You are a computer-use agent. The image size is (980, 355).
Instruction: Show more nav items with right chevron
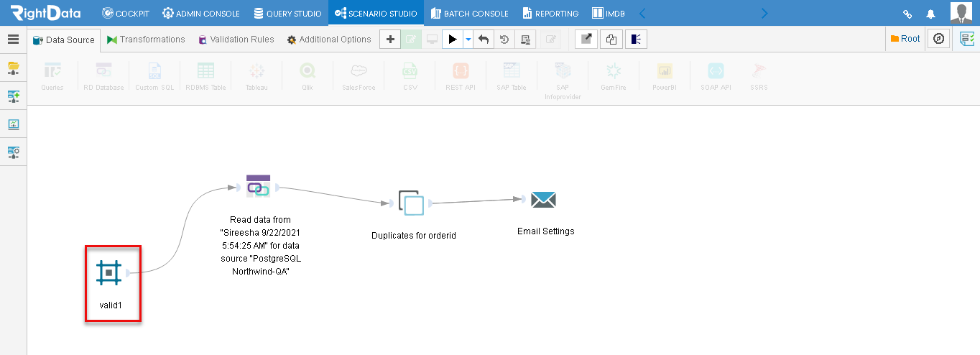click(x=764, y=13)
